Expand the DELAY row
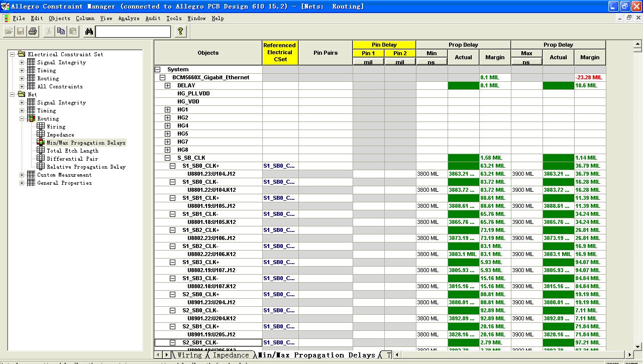Image resolution: width=643 pixels, height=364 pixels. click(x=167, y=85)
